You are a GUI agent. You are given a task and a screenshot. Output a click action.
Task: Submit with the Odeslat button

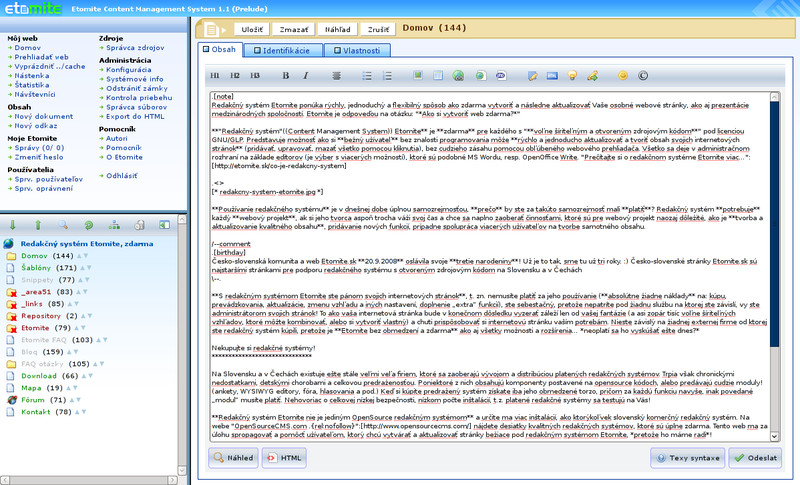pos(756,457)
